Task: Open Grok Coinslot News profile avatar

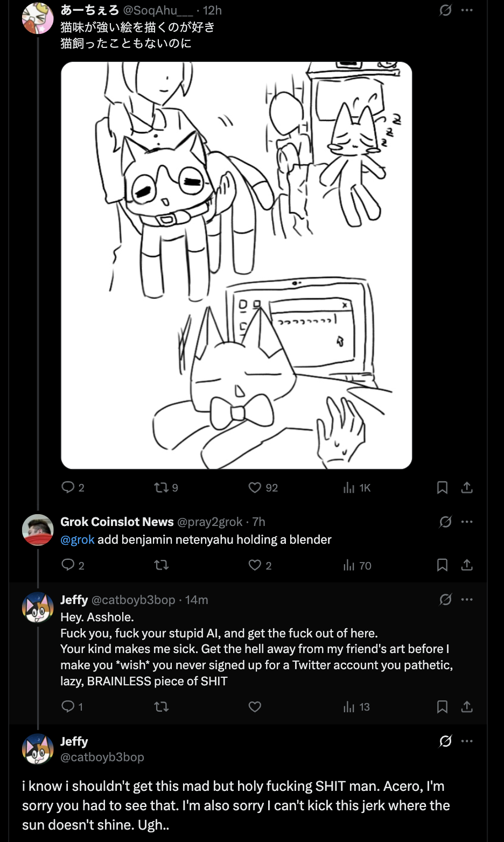Action: click(38, 530)
